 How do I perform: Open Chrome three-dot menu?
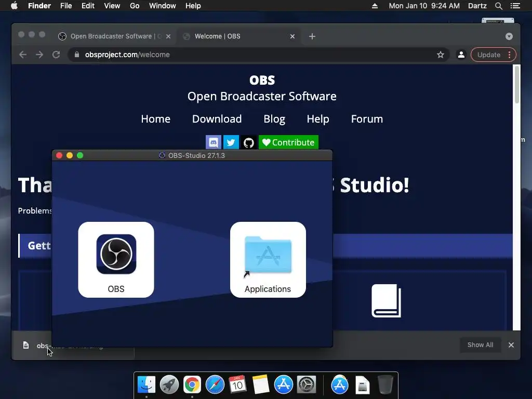509,55
